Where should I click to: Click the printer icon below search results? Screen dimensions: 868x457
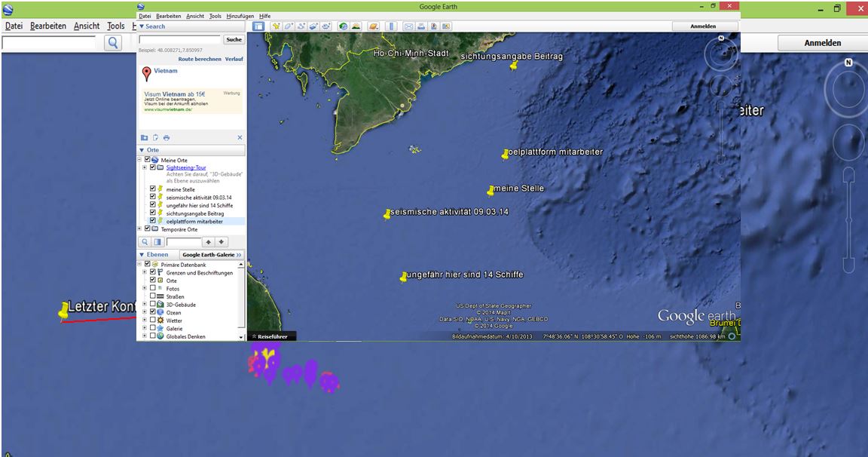(x=166, y=137)
